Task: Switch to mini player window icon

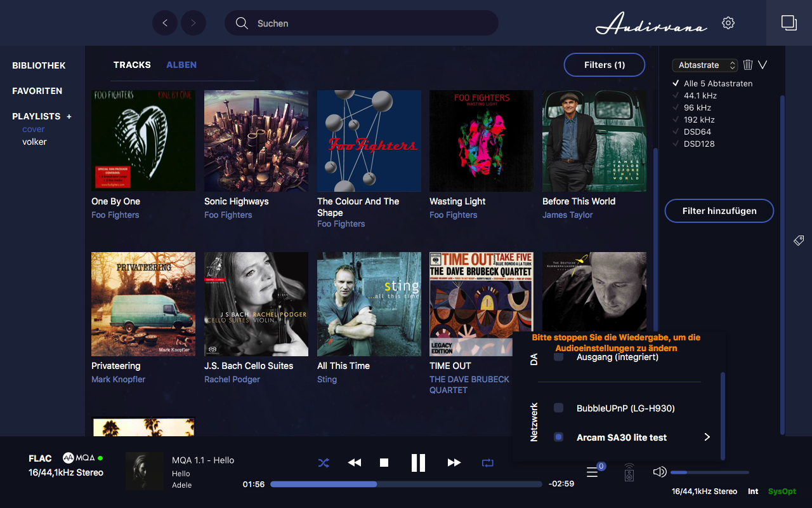Action: (x=789, y=23)
